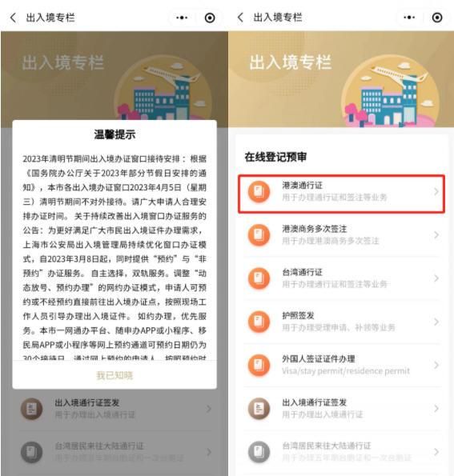Expand chevron on 港澳商务多次签注 row

(x=436, y=234)
